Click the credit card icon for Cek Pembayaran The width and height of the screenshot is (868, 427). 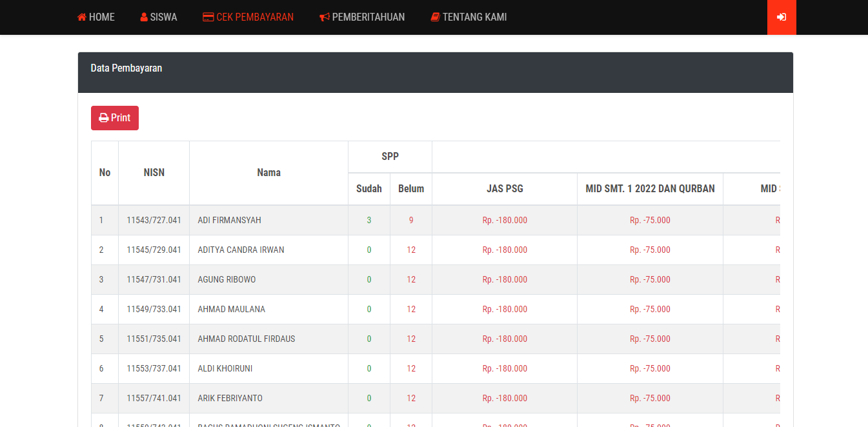pos(208,17)
